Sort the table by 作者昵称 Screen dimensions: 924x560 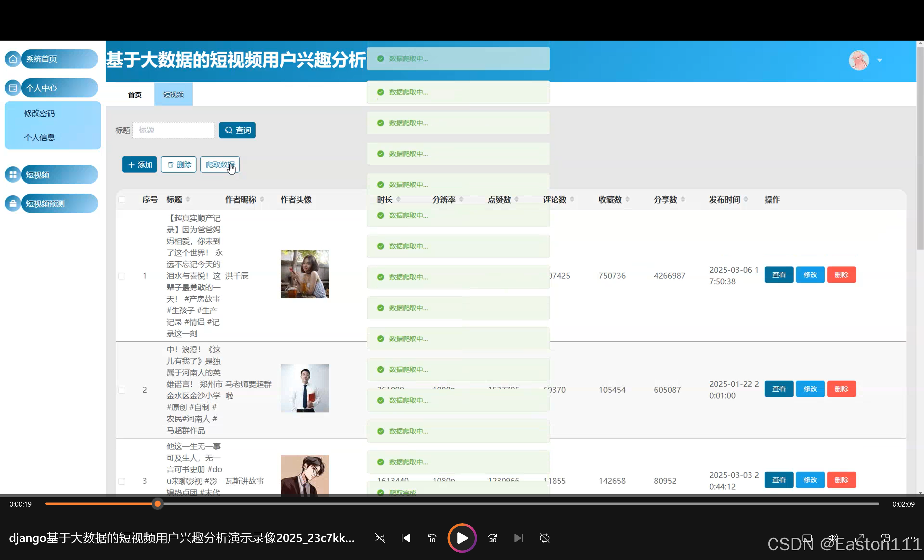pos(262,199)
